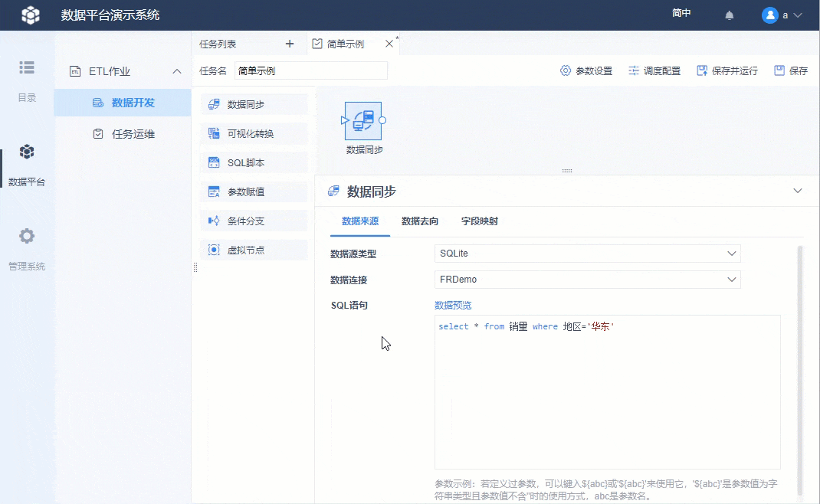This screenshot has width=820, height=504.
Task: Switch to the 字段映射 tab
Action: coord(480,221)
